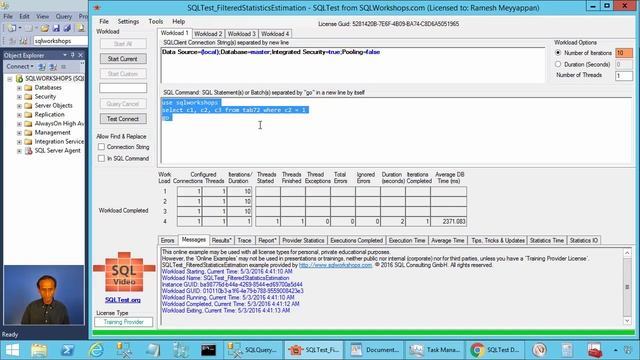Open the Trace tab
This screenshot has height=360, width=640.
click(244, 240)
